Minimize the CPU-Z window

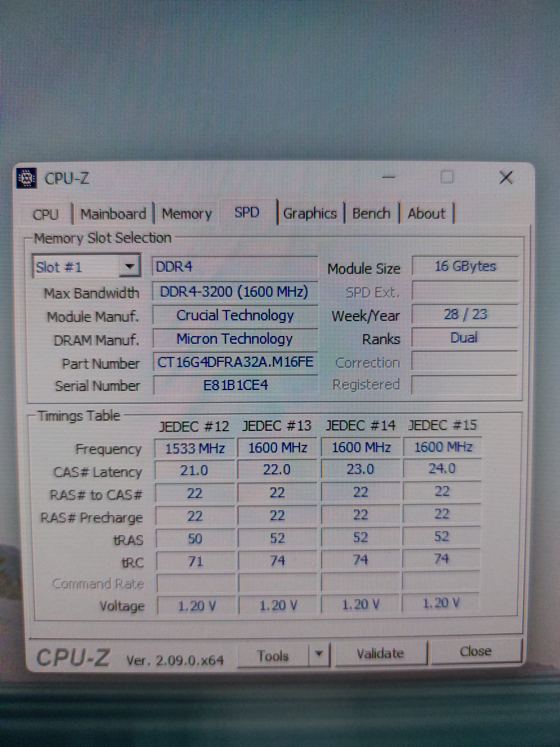(x=389, y=177)
